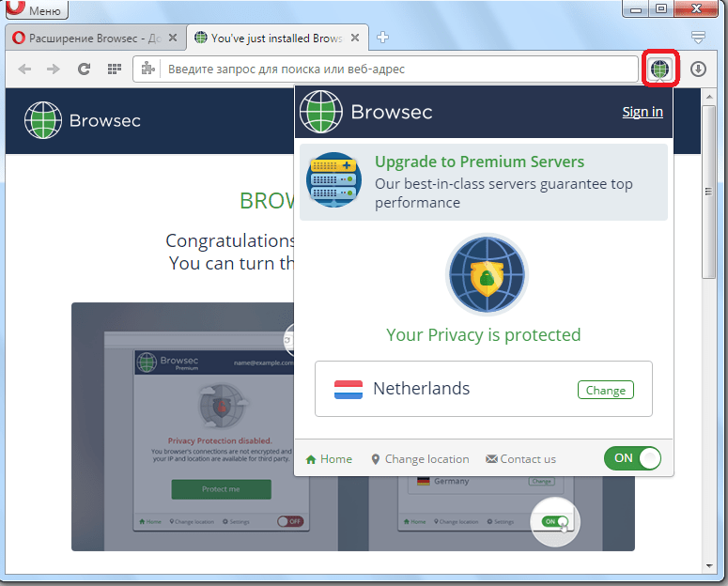Image resolution: width=728 pixels, height=586 pixels.
Task: Switch to You've just installed Browsec tab
Action: [277, 39]
